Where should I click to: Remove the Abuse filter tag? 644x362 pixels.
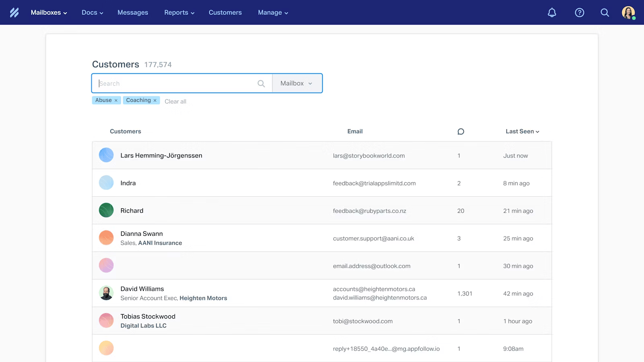(116, 101)
